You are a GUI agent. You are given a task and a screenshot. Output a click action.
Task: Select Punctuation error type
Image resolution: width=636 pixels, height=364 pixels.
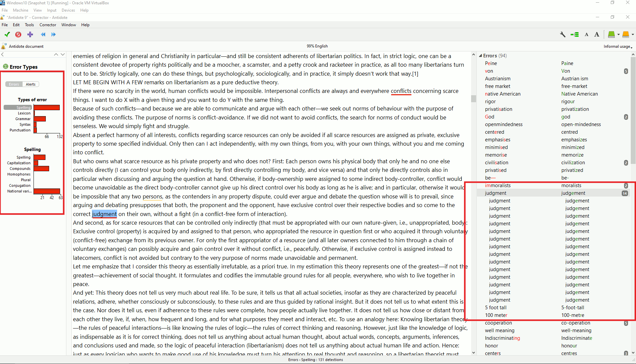tap(20, 130)
